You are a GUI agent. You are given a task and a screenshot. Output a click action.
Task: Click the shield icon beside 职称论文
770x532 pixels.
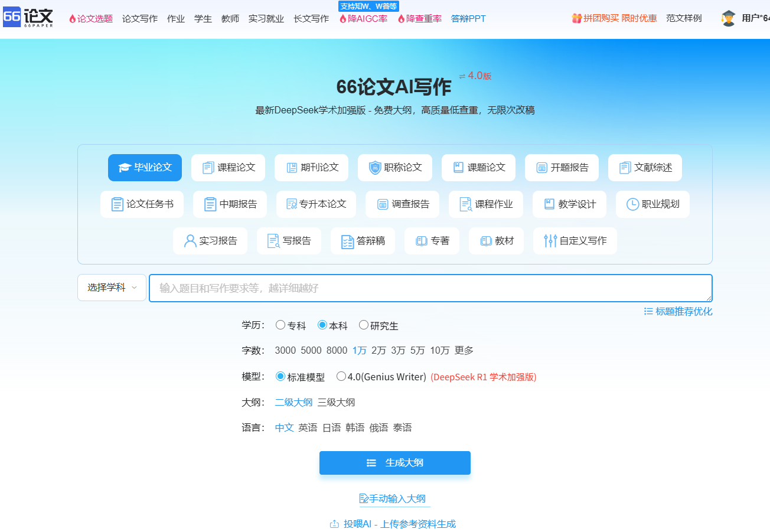pos(375,168)
